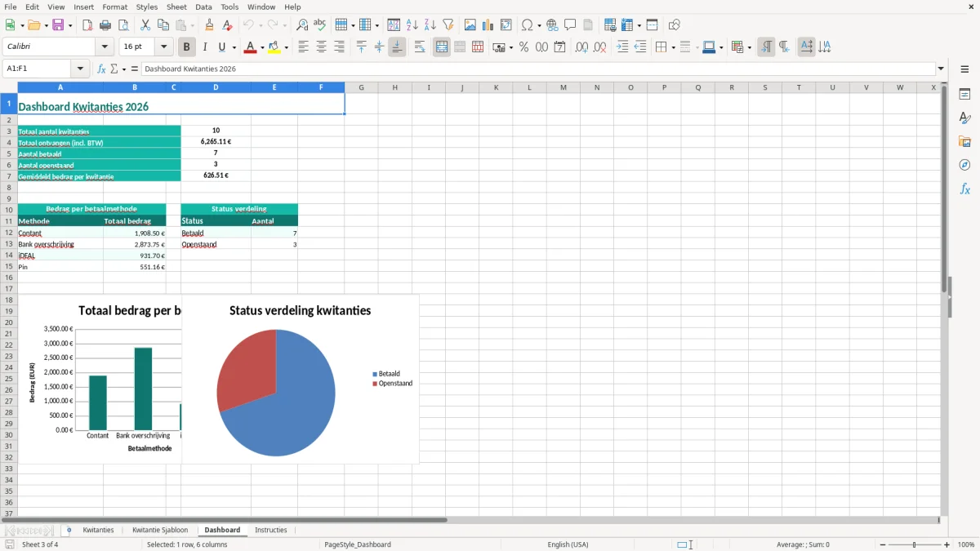Image resolution: width=980 pixels, height=551 pixels.
Task: Toggle Align Left
Action: click(303, 47)
